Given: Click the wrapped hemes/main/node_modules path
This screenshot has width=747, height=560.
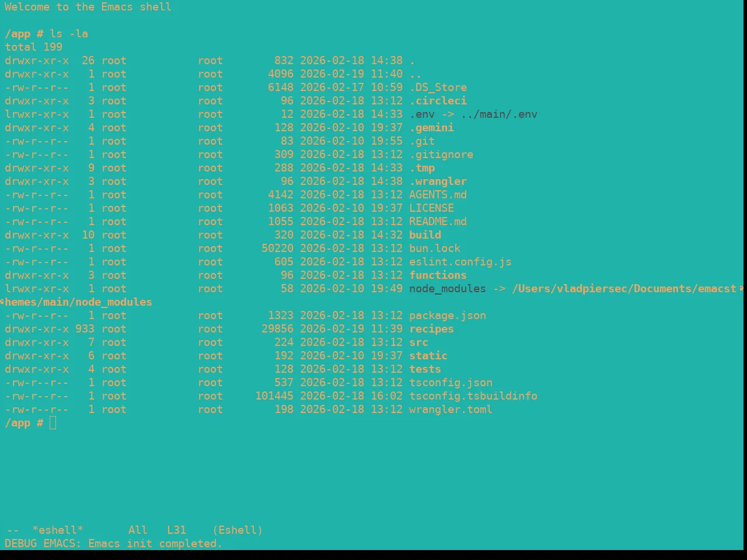Looking at the screenshot, I should [78, 302].
